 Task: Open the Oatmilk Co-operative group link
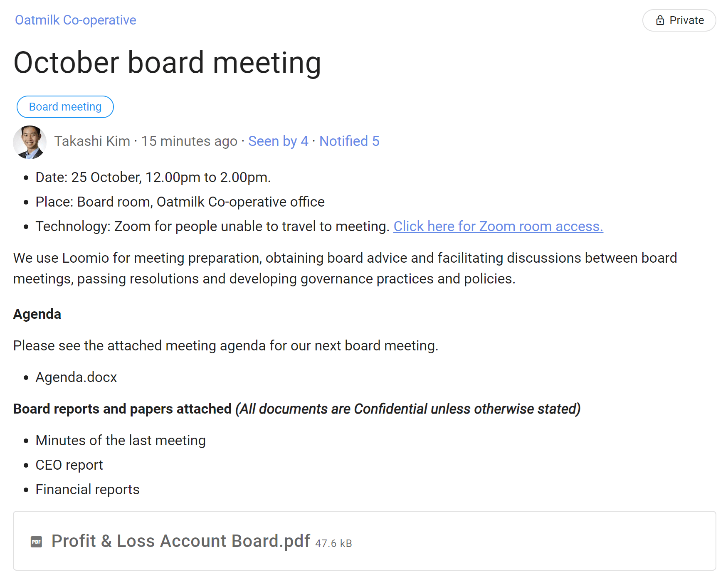click(76, 20)
